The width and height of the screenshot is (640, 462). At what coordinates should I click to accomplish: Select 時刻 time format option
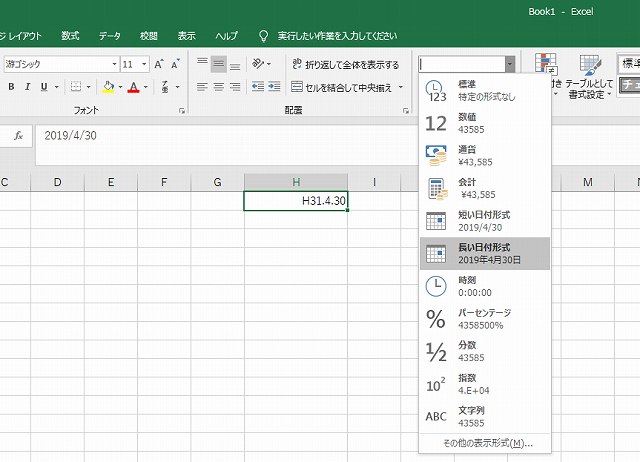pos(485,286)
